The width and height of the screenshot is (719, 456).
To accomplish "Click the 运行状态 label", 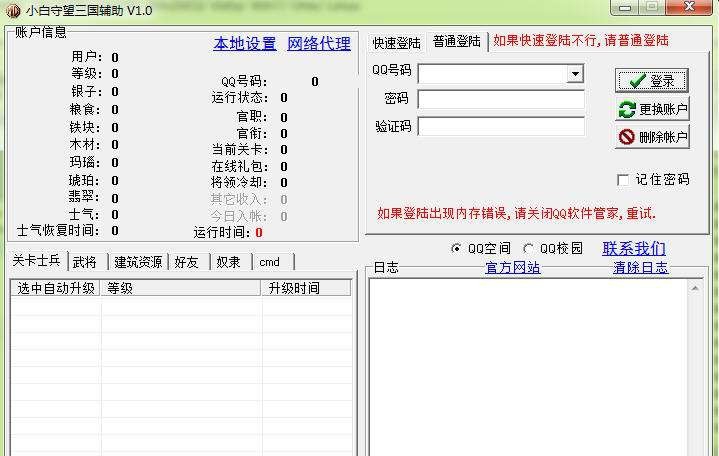I will [239, 98].
